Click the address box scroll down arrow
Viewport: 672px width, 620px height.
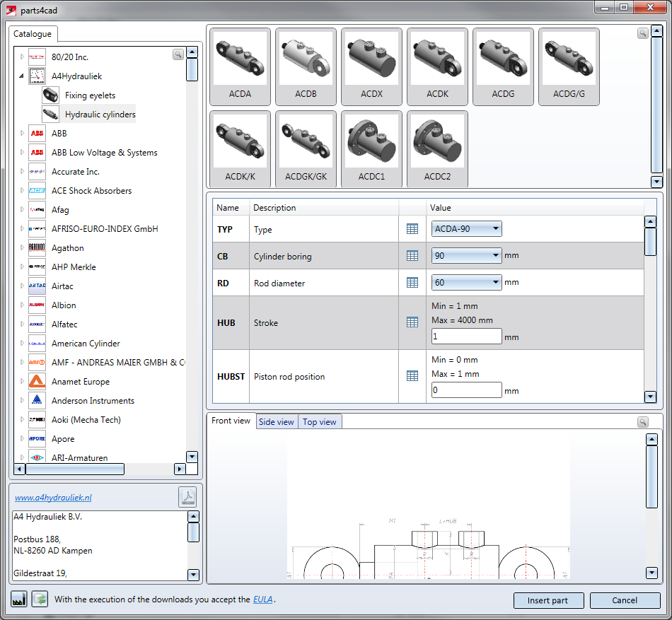(x=193, y=574)
